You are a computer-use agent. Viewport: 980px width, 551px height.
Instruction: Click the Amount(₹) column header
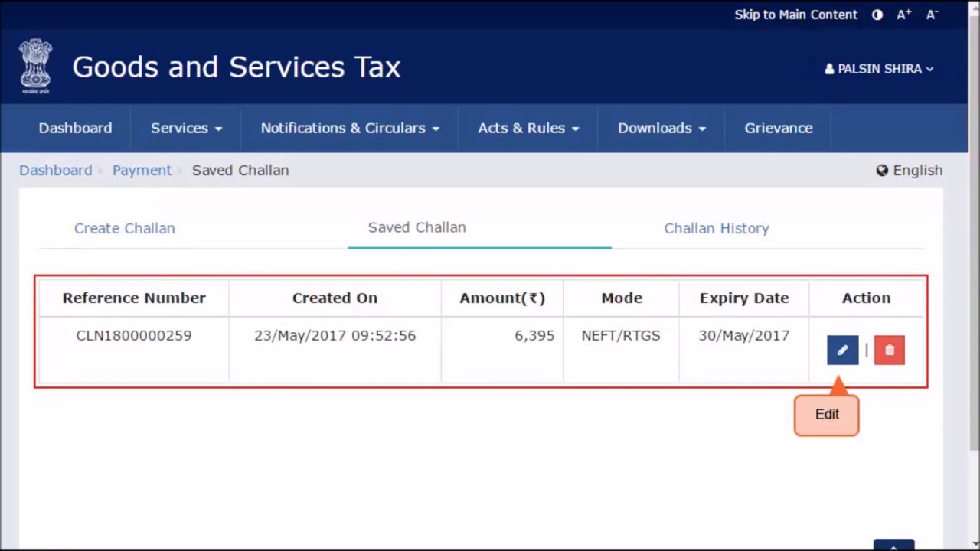(502, 298)
